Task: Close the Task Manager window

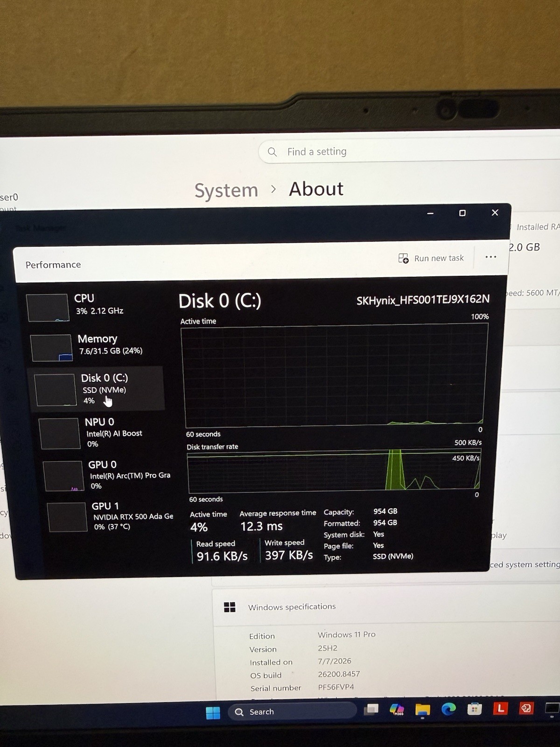Action: point(495,212)
